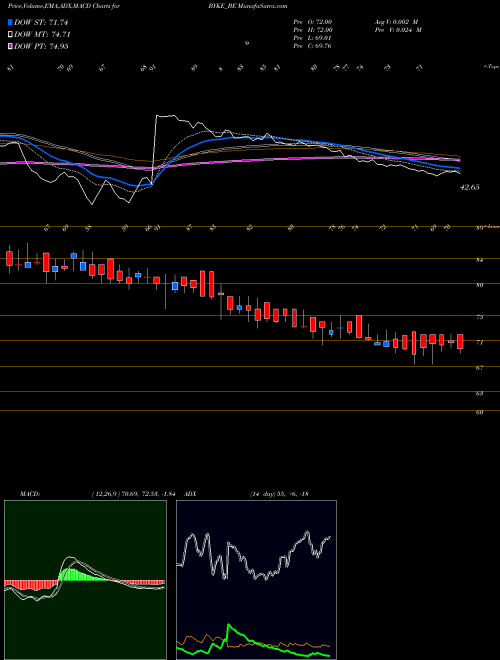The width and height of the screenshot is (500, 660).
Task: Click the 'ADX' panel label
Action: pyautogui.click(x=189, y=494)
